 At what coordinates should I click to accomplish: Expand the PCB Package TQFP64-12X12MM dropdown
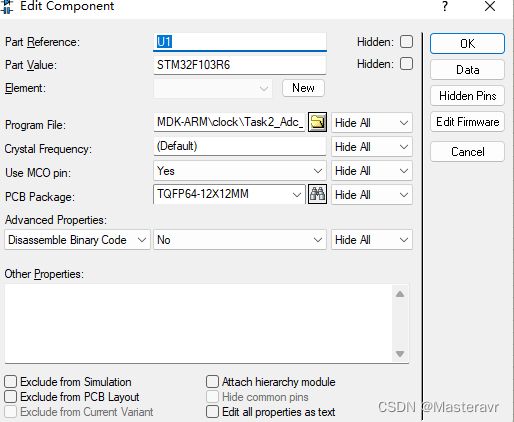click(229, 194)
